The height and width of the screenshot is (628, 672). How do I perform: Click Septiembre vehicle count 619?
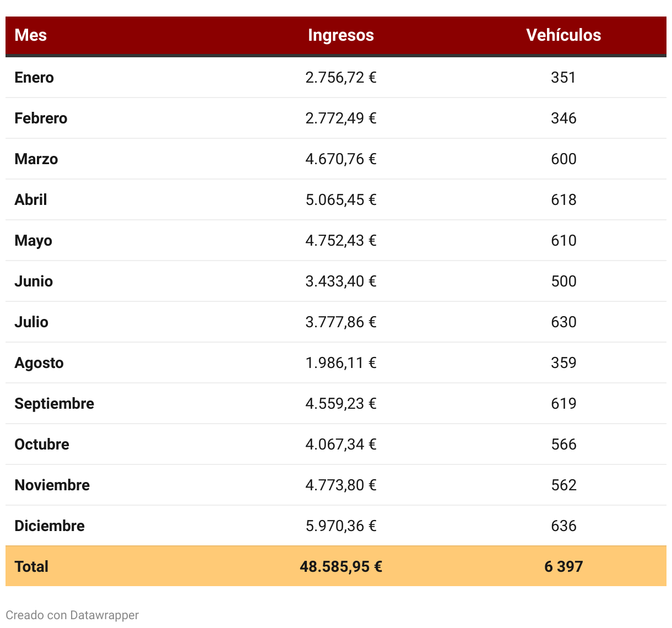coord(563,404)
